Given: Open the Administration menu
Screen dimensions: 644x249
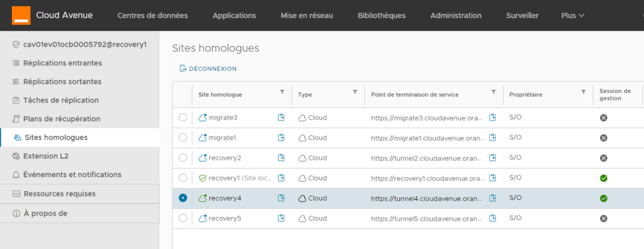Looking at the screenshot, I should [456, 16].
